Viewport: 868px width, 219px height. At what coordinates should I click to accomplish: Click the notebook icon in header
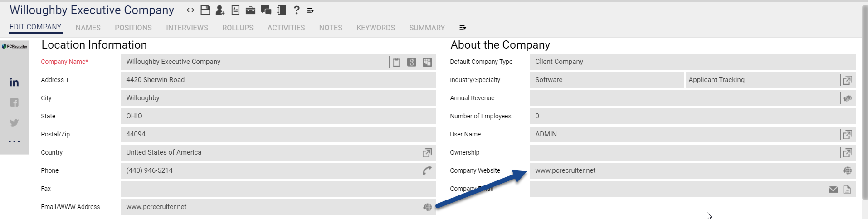tap(281, 10)
